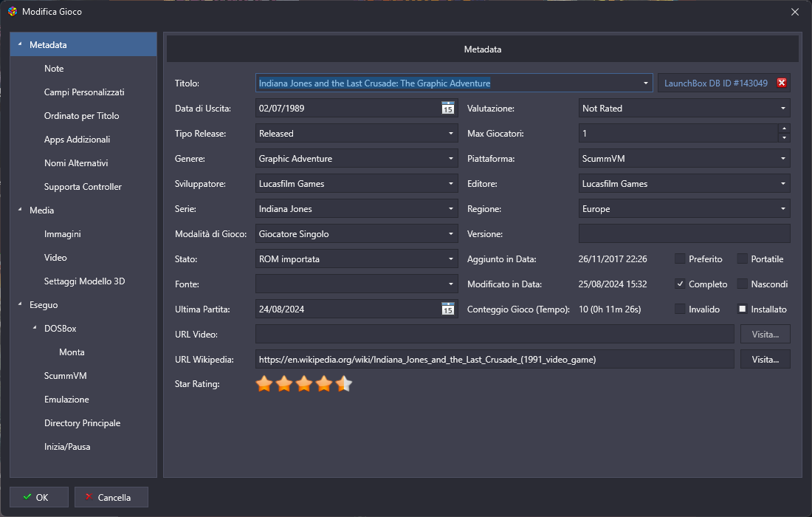Toggle the Preferito checkbox
Screen dimensions: 812x517
tap(680, 258)
